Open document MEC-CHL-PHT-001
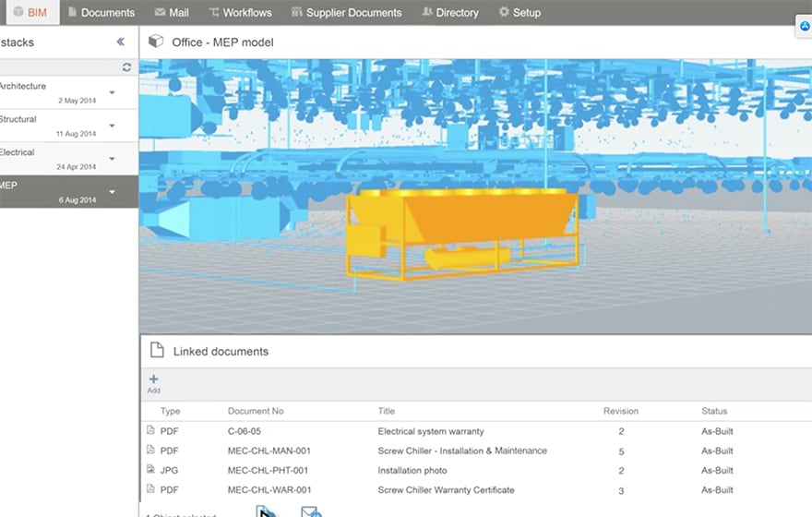812x517 pixels. click(268, 470)
